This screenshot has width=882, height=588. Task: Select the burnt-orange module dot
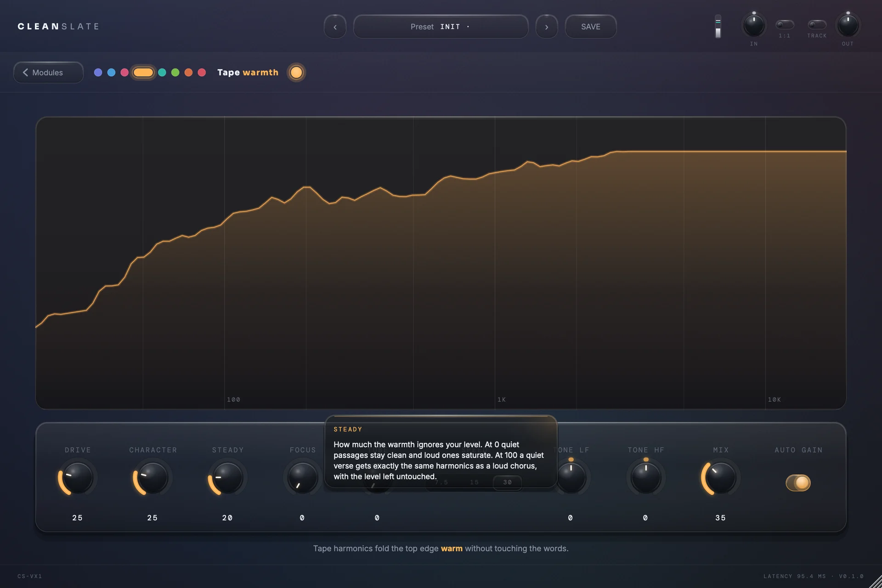(188, 73)
